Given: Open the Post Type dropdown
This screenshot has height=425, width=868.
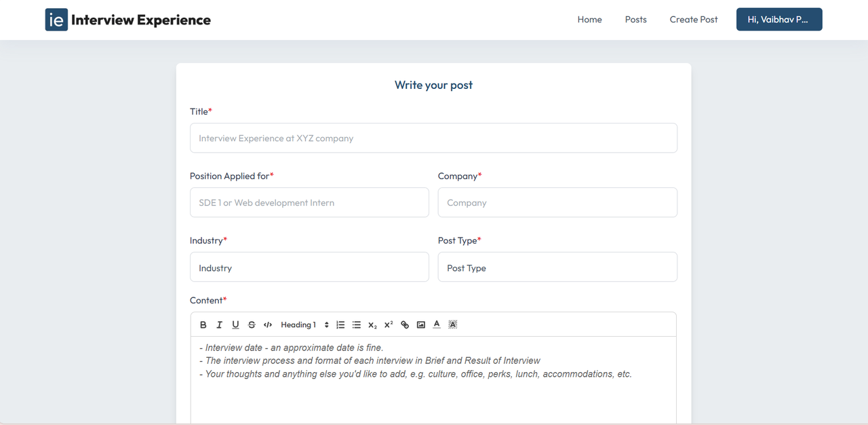Looking at the screenshot, I should (x=557, y=267).
